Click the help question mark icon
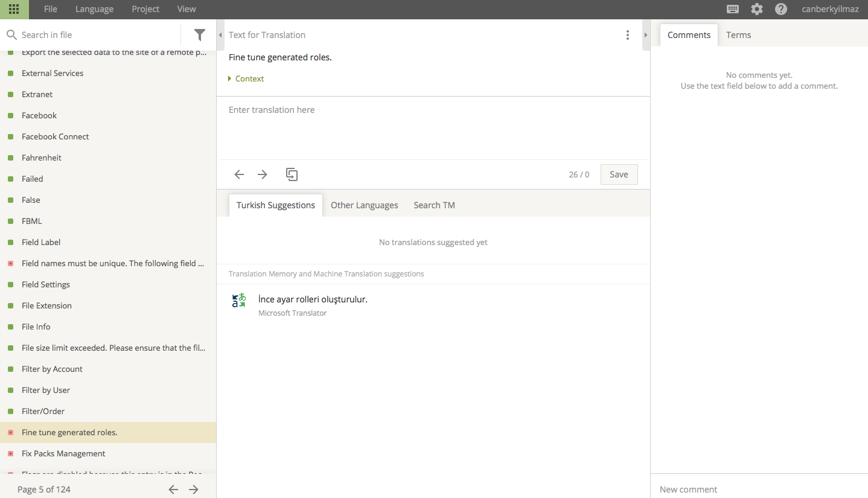The image size is (868, 498). pyautogui.click(x=781, y=9)
